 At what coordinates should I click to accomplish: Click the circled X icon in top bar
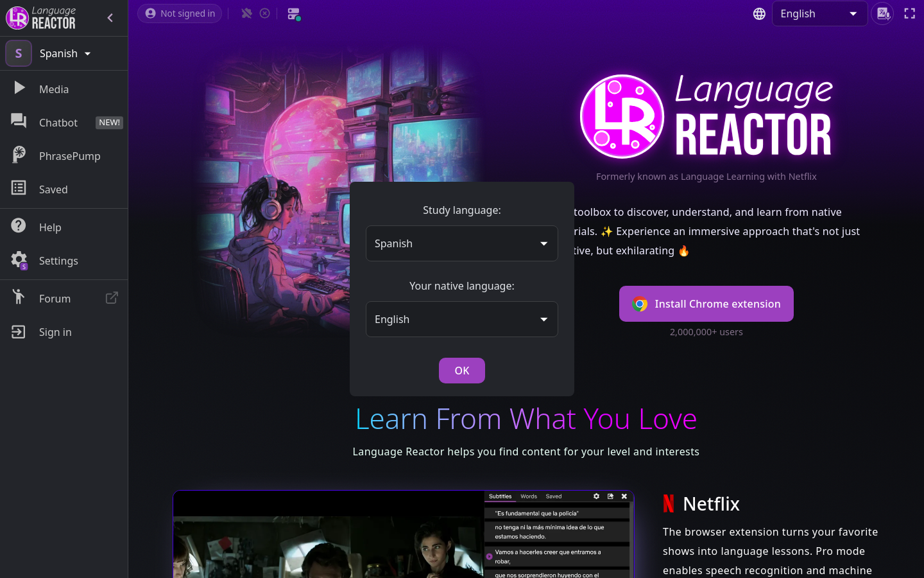265,13
